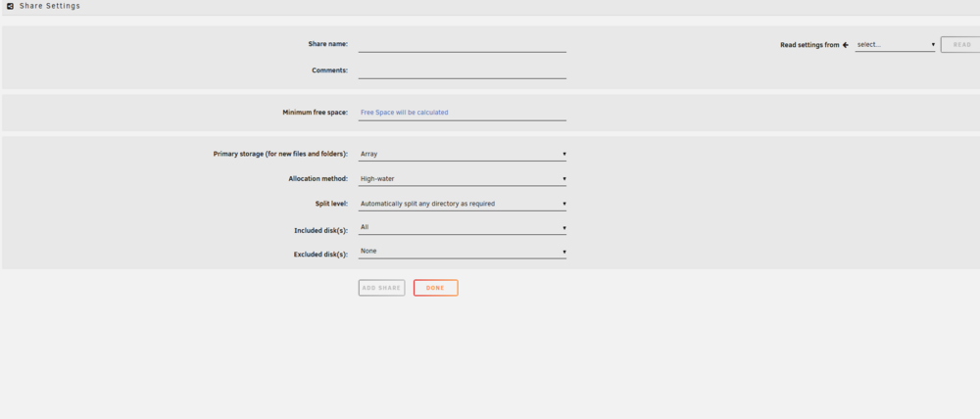Click the Read settings from label
Image resolution: width=980 pixels, height=419 pixels.
809,45
